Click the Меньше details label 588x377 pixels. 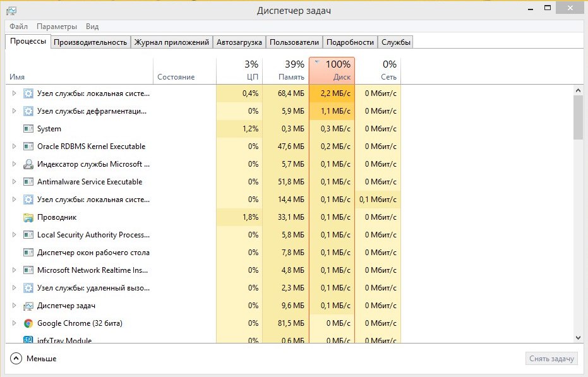[42, 359]
